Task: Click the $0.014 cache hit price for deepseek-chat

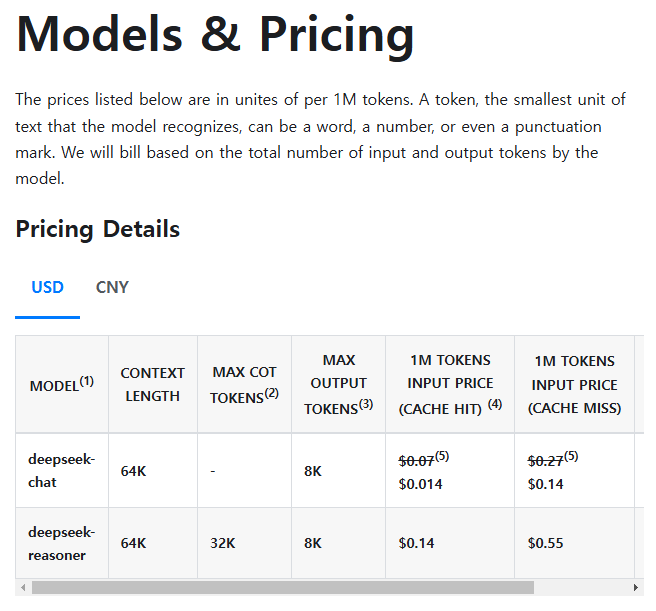Action: point(420,484)
